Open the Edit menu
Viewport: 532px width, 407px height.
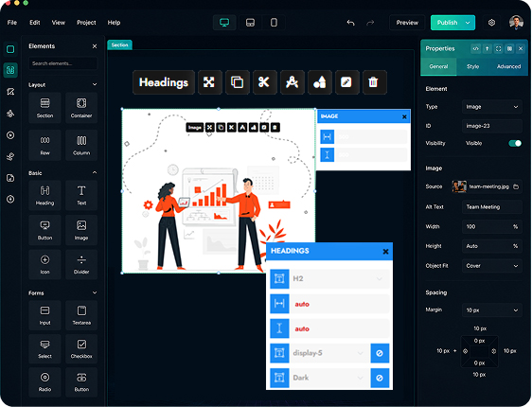[35, 23]
